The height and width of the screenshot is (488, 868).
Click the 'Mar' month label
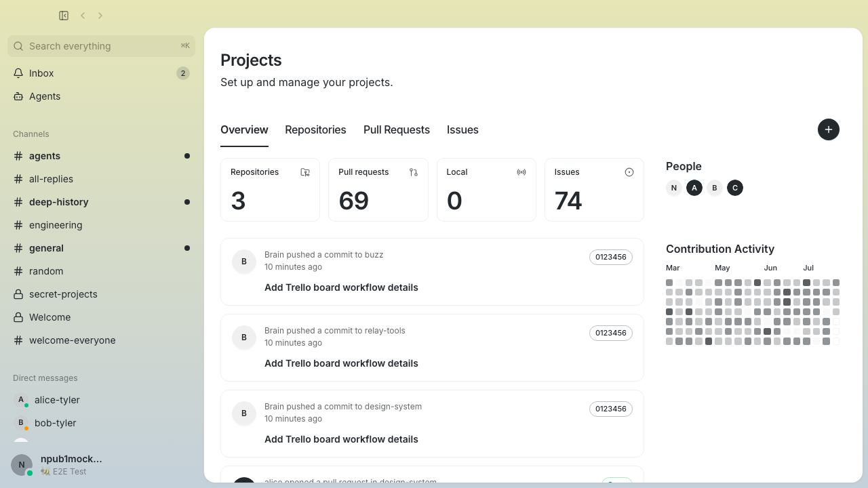coord(673,268)
